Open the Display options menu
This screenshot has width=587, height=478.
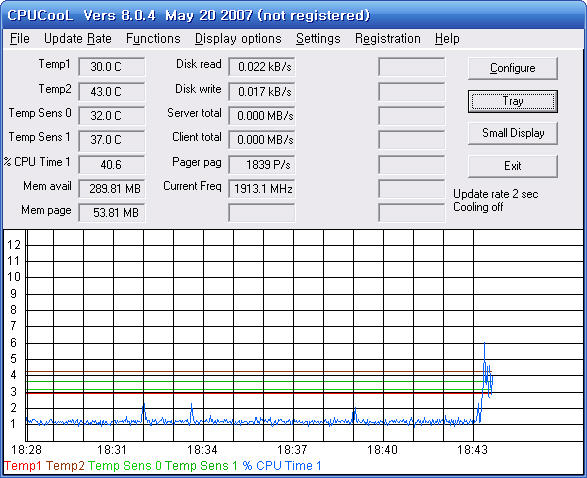tap(238, 39)
